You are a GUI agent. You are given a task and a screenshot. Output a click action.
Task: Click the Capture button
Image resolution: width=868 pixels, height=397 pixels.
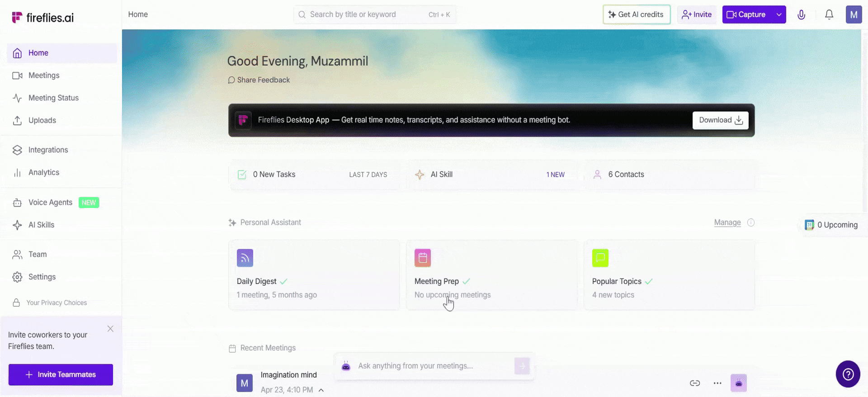[747, 14]
